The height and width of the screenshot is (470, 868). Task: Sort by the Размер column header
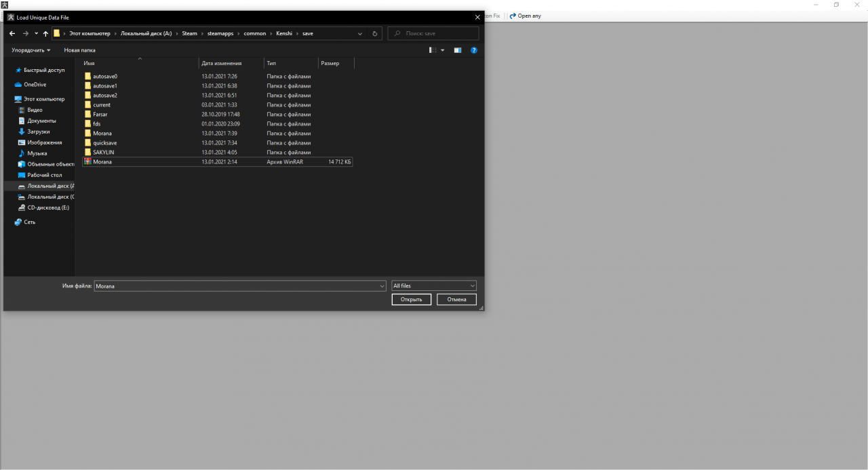click(332, 63)
